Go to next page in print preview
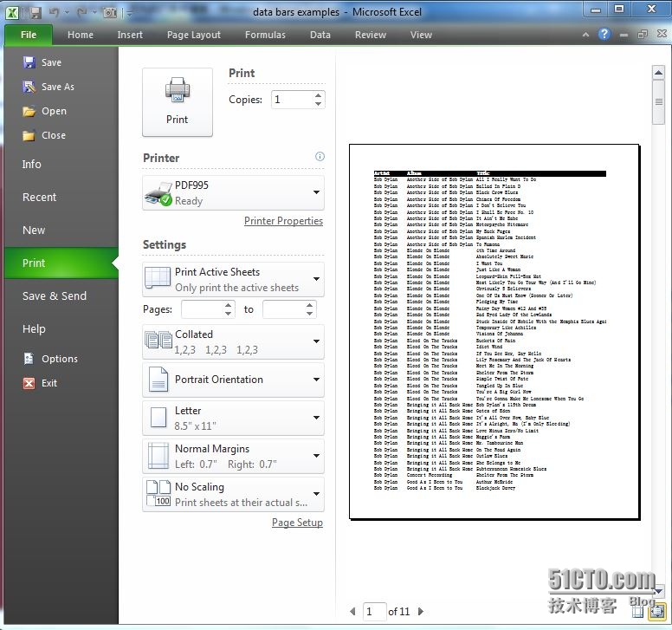 [420, 611]
